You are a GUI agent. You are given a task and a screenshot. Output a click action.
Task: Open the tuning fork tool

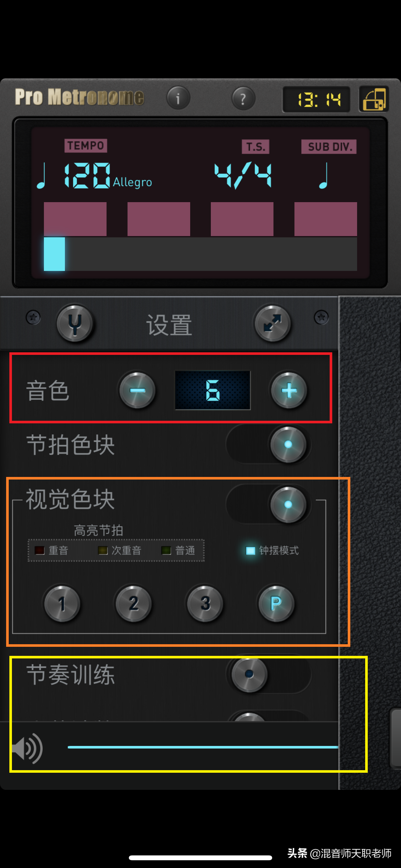(x=75, y=324)
